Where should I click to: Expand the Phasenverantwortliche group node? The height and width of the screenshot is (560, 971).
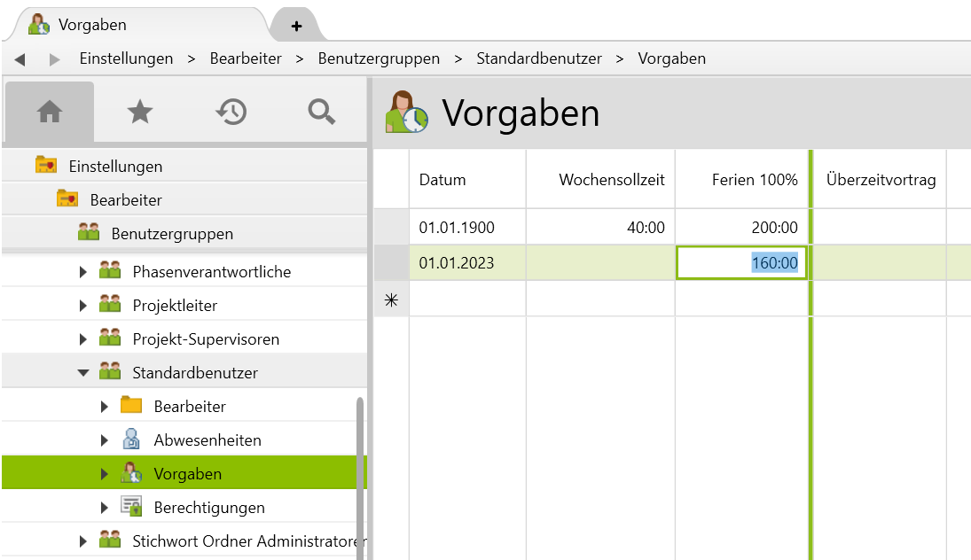pyautogui.click(x=83, y=272)
